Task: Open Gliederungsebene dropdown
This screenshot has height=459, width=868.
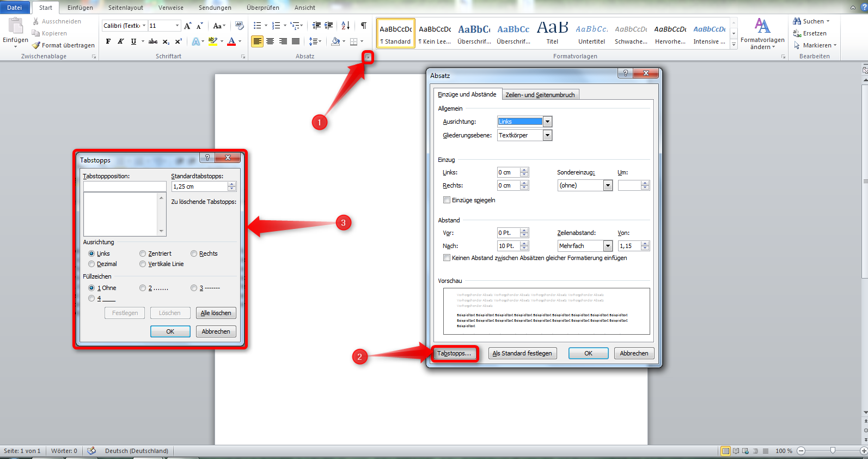Action: point(548,135)
